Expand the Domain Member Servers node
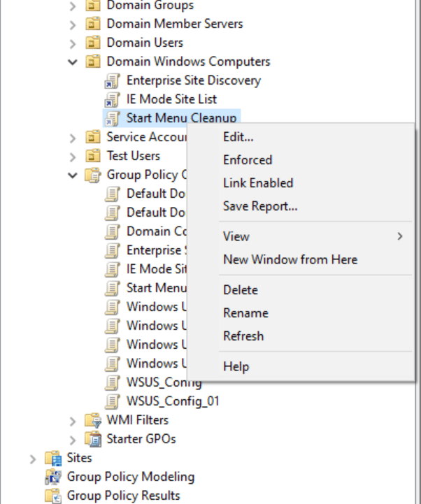Image resolution: width=421 pixels, height=504 pixels. pos(73,24)
